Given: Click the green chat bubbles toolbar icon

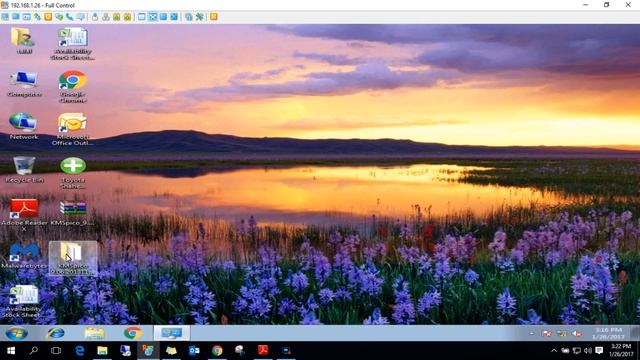Looking at the screenshot, I should 59,17.
